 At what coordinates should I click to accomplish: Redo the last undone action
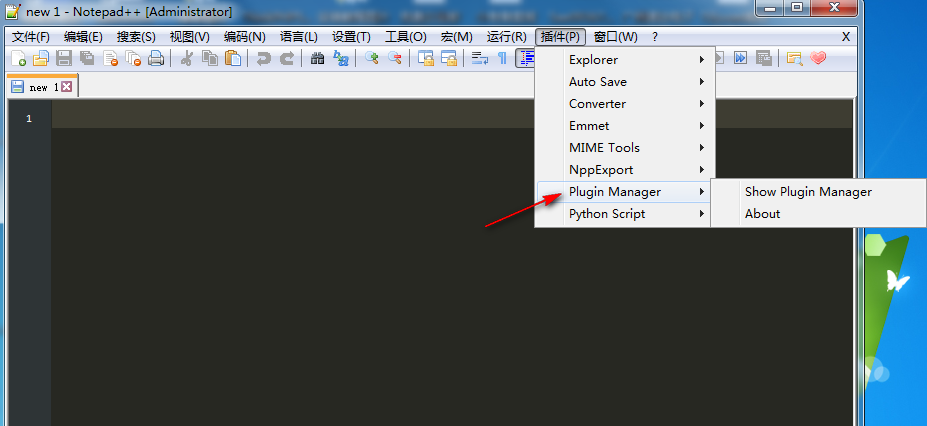click(287, 58)
